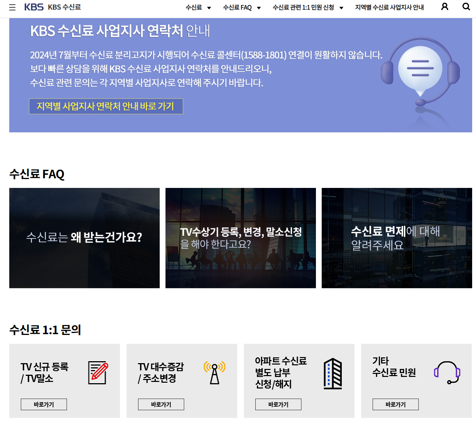Image resolution: width=476 pixels, height=448 pixels.
Task: Click the search magnifier icon
Action: (x=466, y=7)
